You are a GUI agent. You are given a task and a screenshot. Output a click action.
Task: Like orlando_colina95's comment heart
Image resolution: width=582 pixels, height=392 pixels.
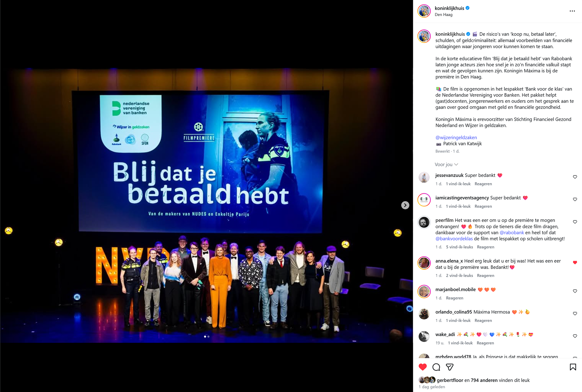(575, 314)
